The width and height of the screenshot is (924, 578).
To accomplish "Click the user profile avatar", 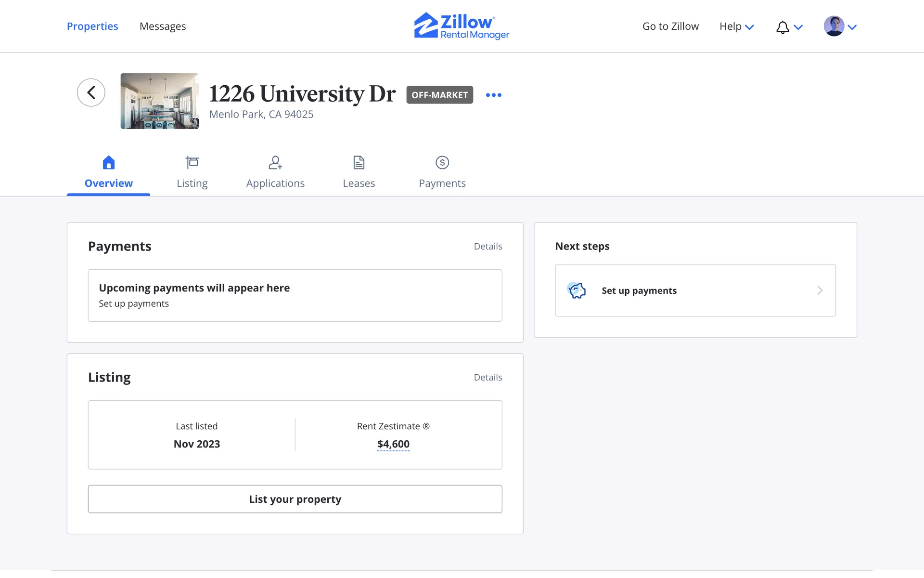I will (x=834, y=26).
